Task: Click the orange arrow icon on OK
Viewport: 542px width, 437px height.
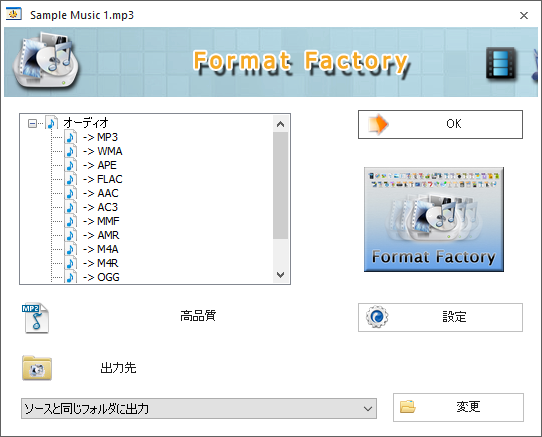Action: coord(379,124)
